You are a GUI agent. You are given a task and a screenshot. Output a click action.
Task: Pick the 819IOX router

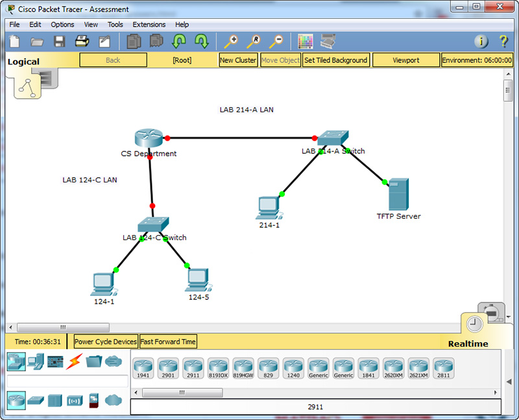click(x=218, y=368)
